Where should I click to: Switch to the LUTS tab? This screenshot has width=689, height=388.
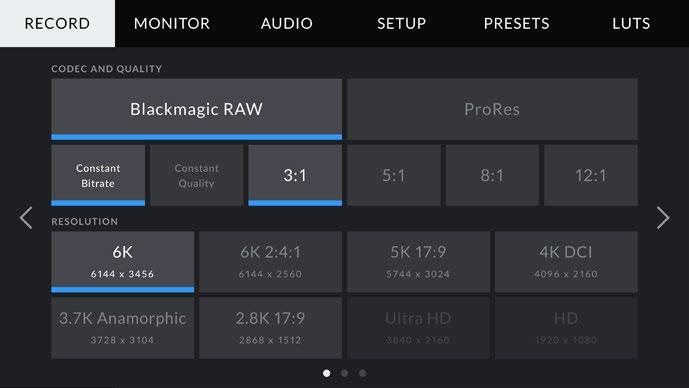[x=631, y=23]
